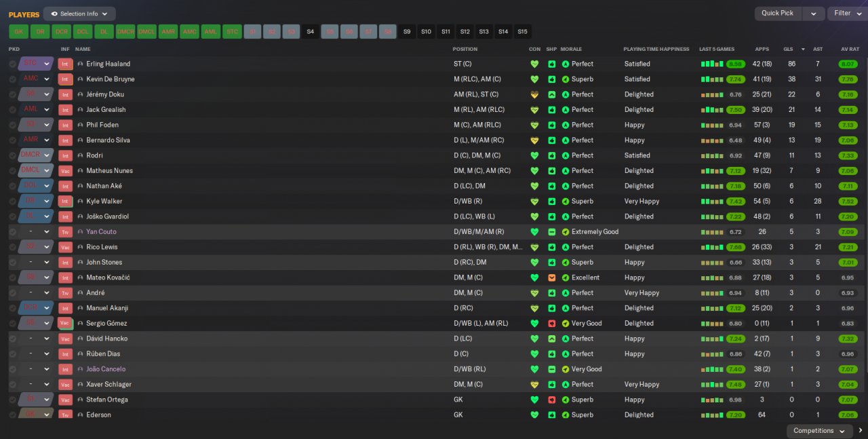Sort by the AV RAT column header
The image size is (868, 439).
(x=850, y=49)
